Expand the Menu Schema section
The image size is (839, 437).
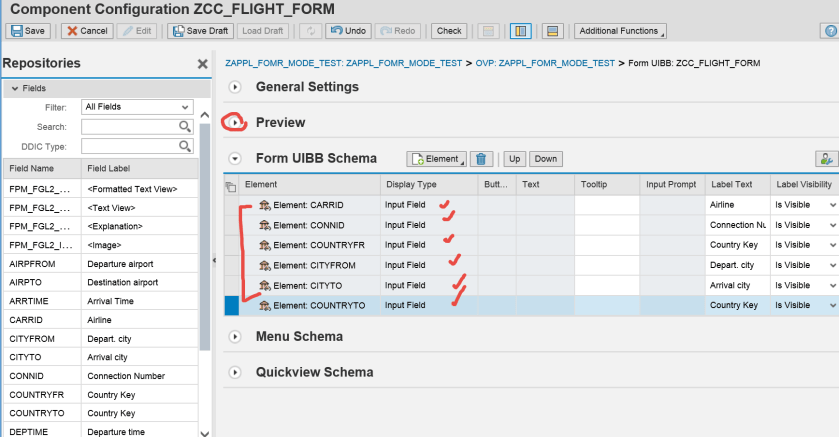235,336
